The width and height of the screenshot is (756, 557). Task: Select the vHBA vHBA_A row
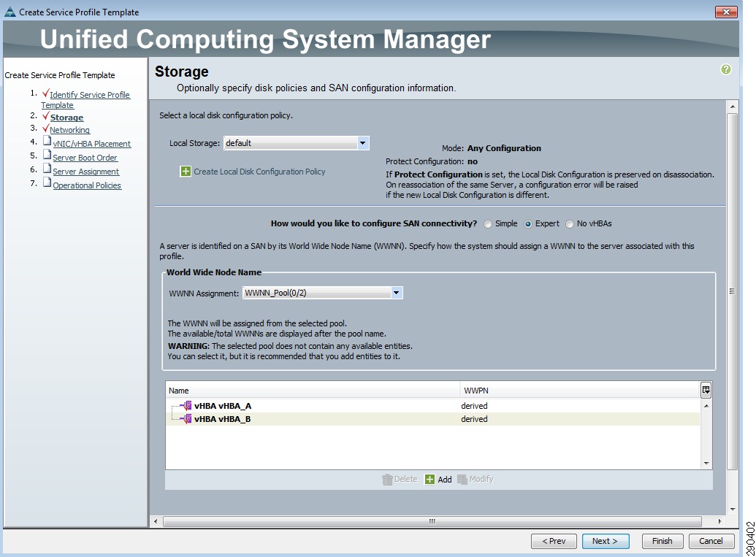[433, 406]
